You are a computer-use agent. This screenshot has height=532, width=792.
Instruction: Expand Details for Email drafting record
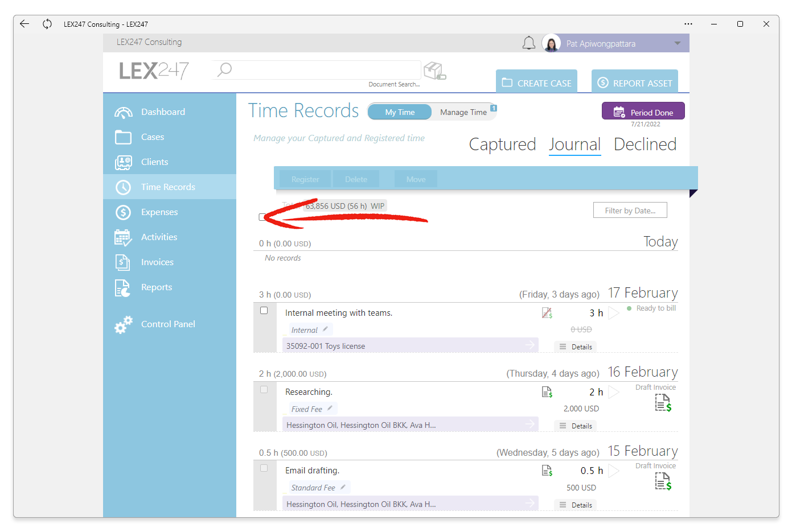point(576,505)
